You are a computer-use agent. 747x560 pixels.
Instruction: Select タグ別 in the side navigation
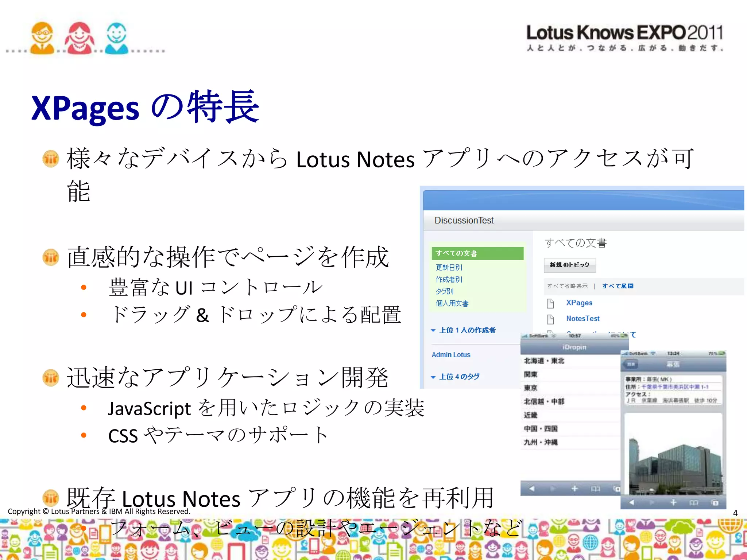coord(445,291)
